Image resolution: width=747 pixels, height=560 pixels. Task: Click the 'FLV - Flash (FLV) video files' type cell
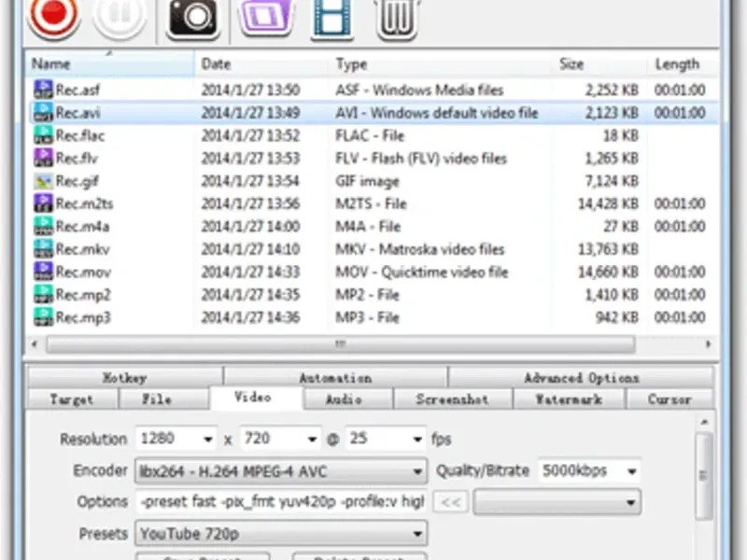pos(421,158)
